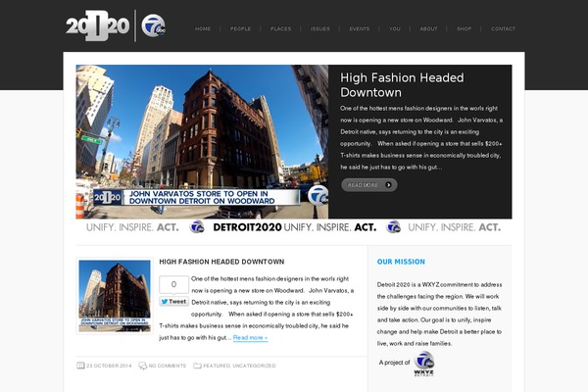Click the 7 ABC logo in header
The image size is (588, 392).
point(154,25)
